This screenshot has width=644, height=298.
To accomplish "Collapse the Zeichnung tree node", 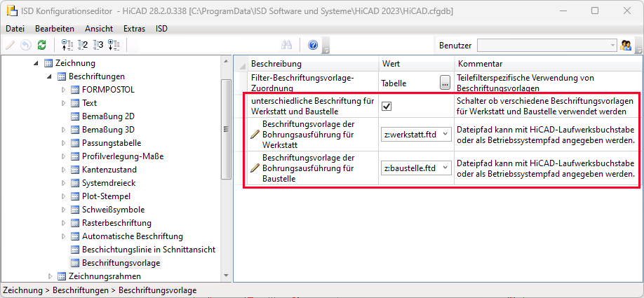I will click(x=36, y=63).
